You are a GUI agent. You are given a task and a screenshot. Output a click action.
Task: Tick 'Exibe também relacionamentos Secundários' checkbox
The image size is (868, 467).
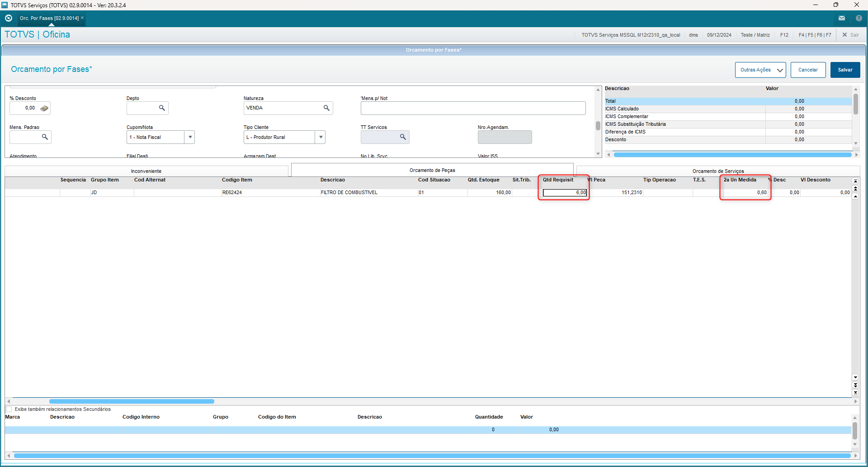tap(9, 409)
